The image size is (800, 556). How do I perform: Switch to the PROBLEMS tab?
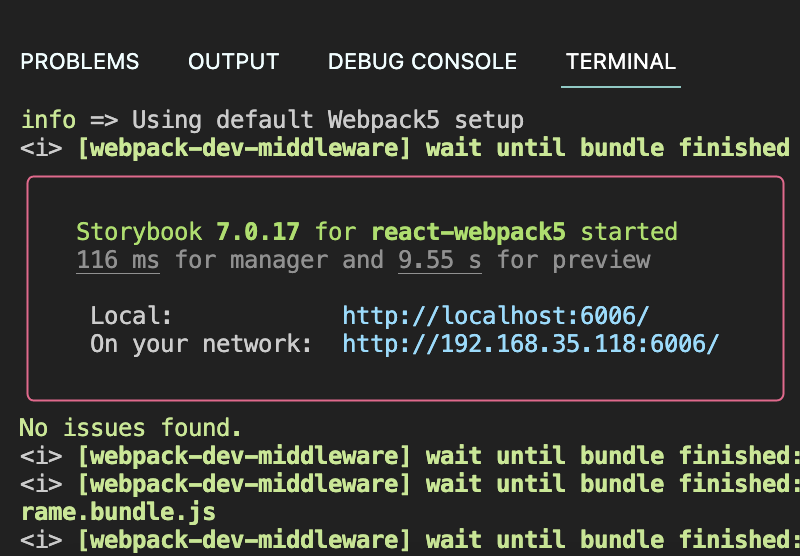pos(80,62)
